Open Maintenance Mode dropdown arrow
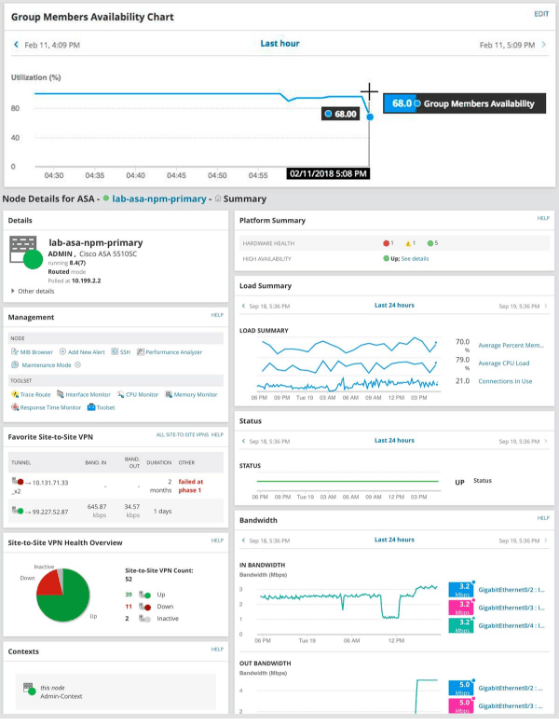This screenshot has height=719, width=559. 77,365
